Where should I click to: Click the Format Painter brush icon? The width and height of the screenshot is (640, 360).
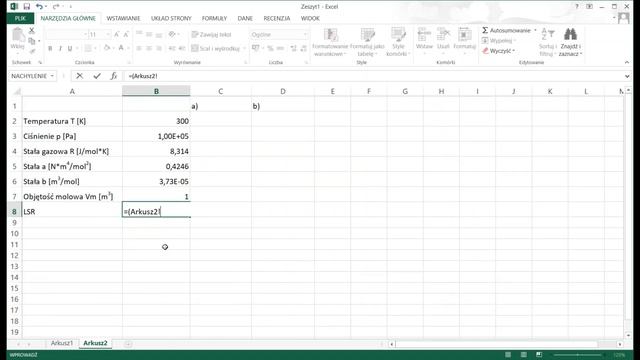31,51
